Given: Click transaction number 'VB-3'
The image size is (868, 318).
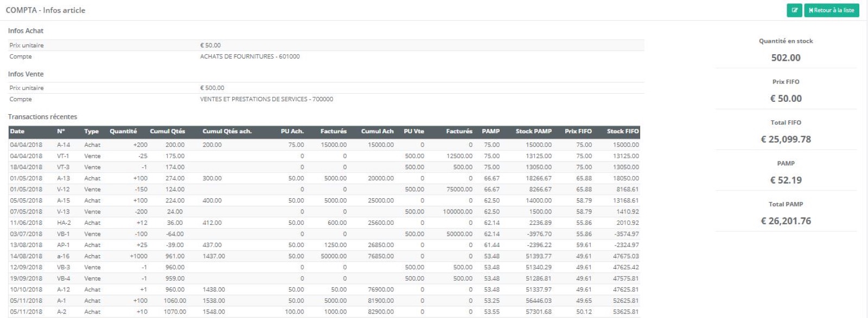Looking at the screenshot, I should 63,267.
